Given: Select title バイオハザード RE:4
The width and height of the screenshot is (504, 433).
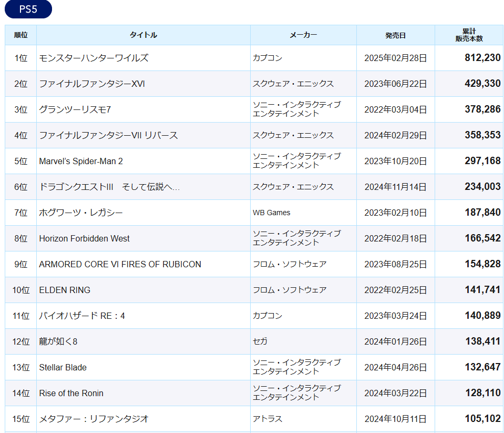Looking at the screenshot, I should point(81,316).
